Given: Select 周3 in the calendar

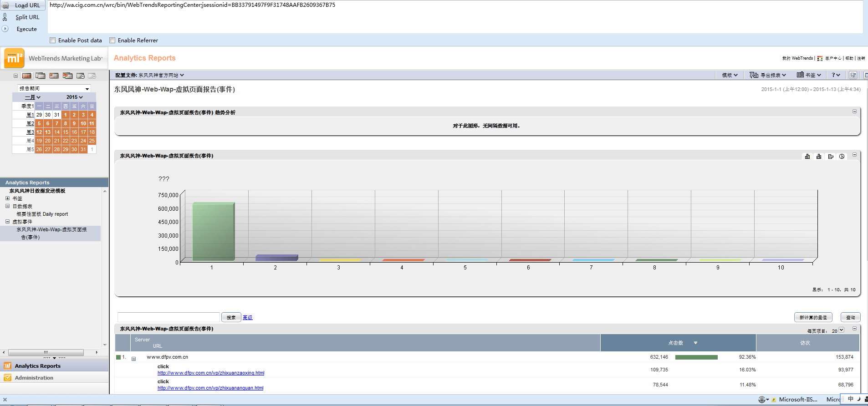Looking at the screenshot, I should (x=30, y=132).
